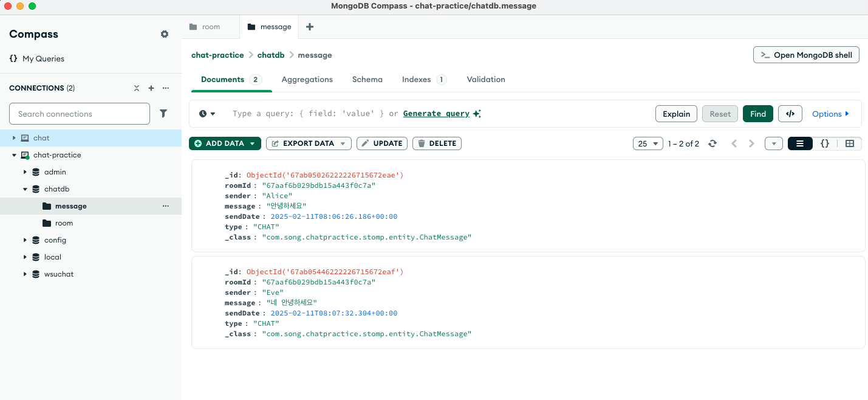Click the UPDATE button
The width and height of the screenshot is (868, 400).
[x=382, y=143]
